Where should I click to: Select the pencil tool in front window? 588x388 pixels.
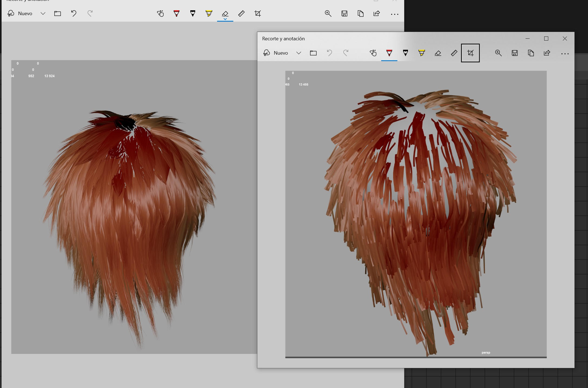pos(405,53)
